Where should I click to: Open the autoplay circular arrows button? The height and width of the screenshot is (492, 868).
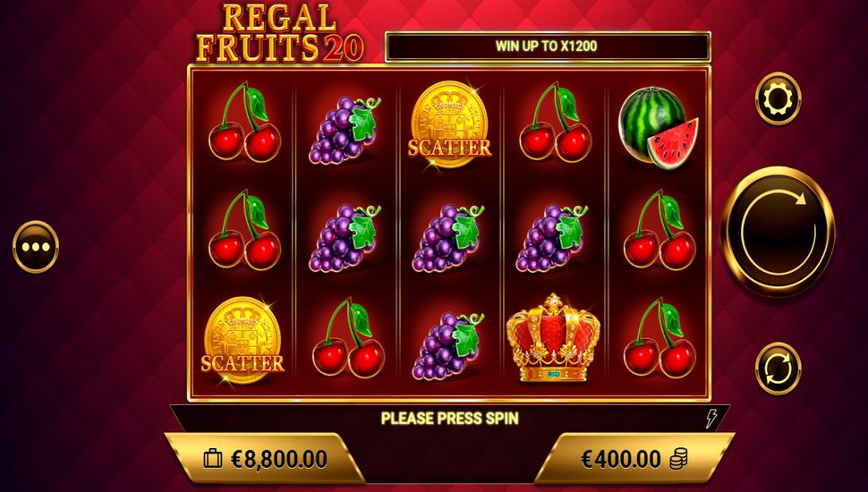point(778,369)
